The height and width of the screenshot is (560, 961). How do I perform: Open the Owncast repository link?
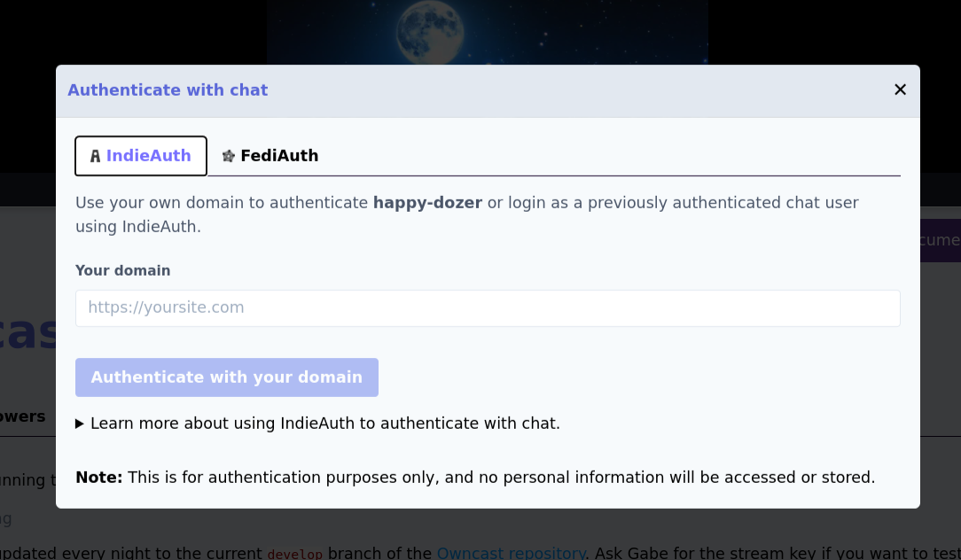tap(511, 554)
